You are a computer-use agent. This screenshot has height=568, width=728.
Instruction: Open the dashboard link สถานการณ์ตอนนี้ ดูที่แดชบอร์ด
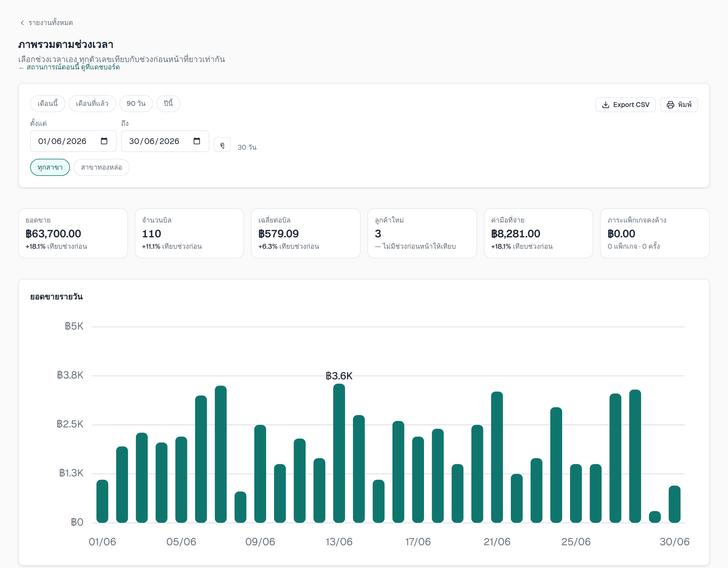point(69,67)
